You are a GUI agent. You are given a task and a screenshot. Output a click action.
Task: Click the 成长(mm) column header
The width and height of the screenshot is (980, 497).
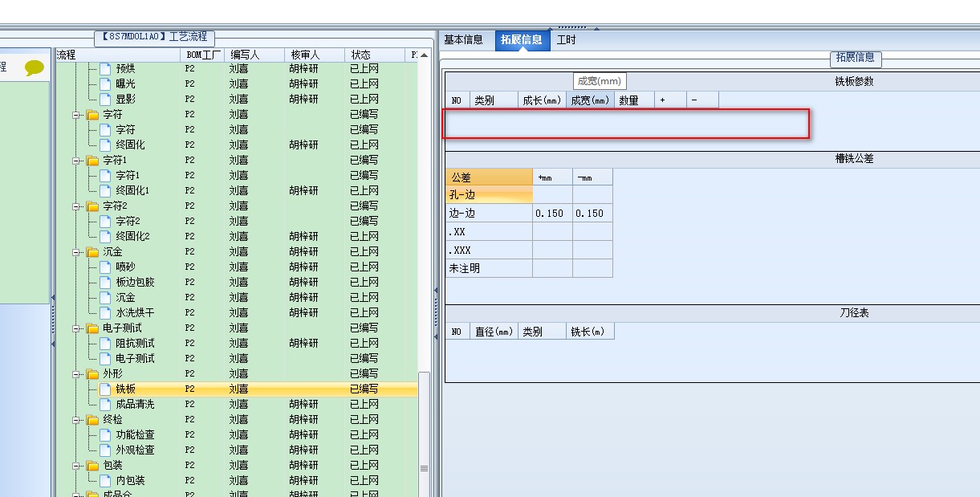tap(542, 100)
